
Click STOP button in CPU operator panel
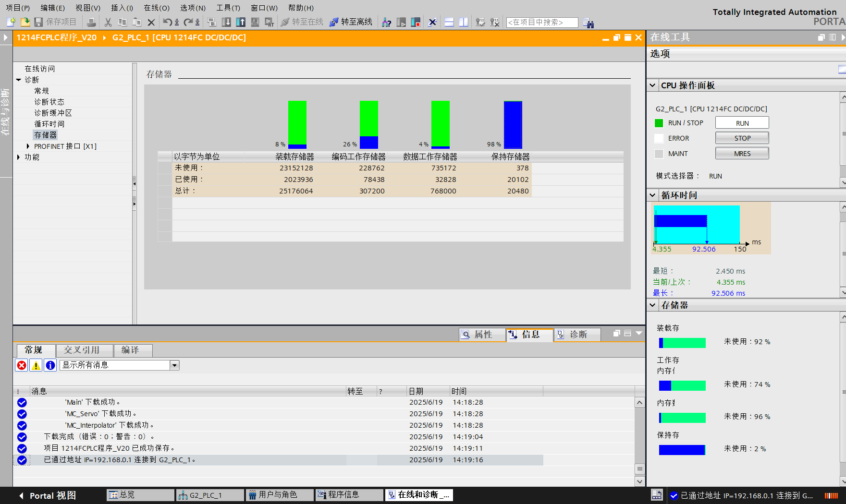point(742,138)
